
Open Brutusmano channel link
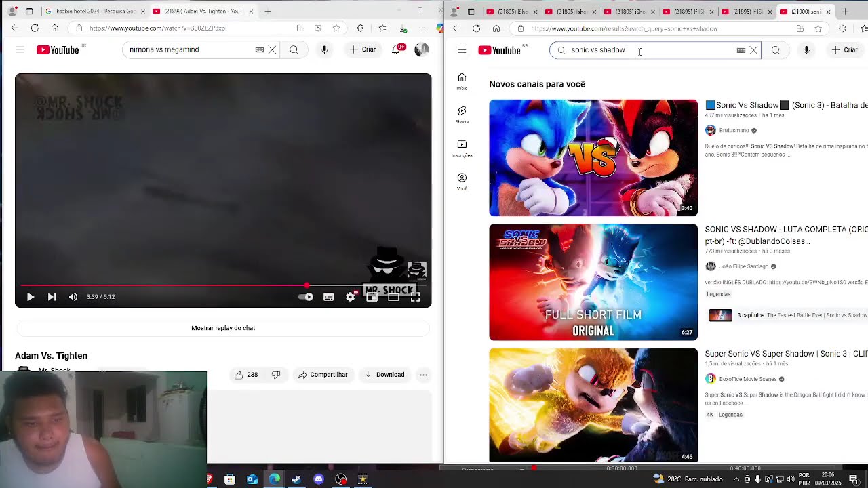pos(734,130)
